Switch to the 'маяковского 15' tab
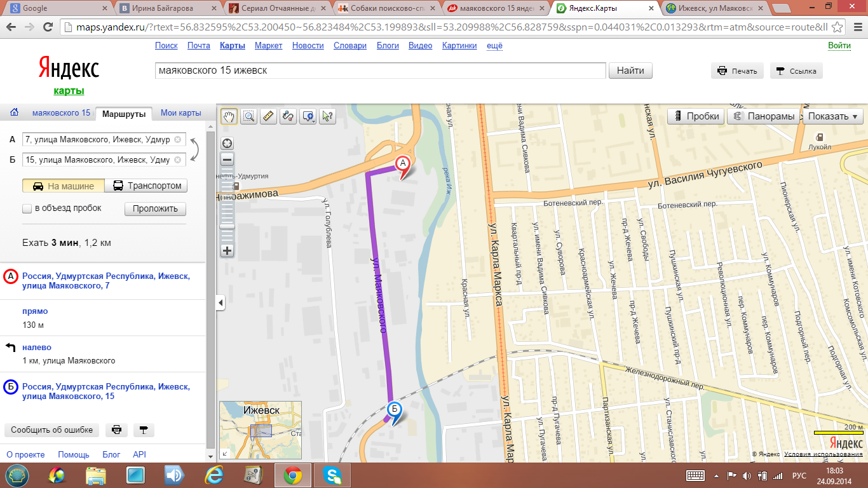The width and height of the screenshot is (868, 488). (x=61, y=113)
